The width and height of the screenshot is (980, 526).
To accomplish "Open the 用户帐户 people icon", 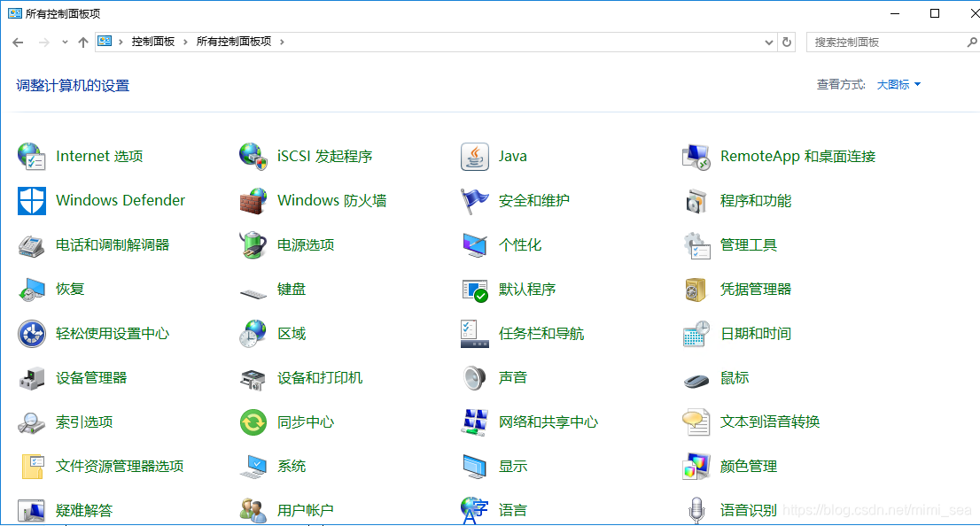I will 253,510.
